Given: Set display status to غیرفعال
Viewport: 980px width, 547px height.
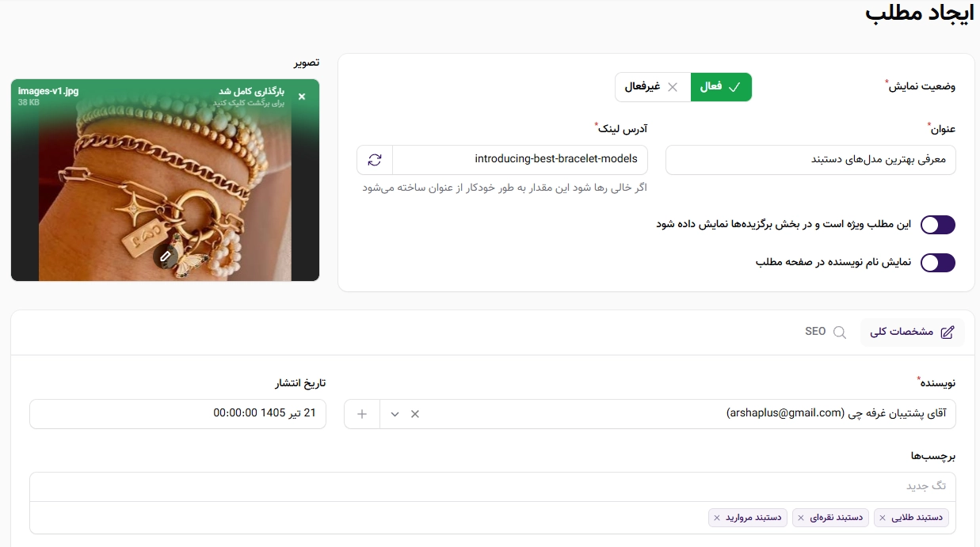Looking at the screenshot, I should click(653, 87).
